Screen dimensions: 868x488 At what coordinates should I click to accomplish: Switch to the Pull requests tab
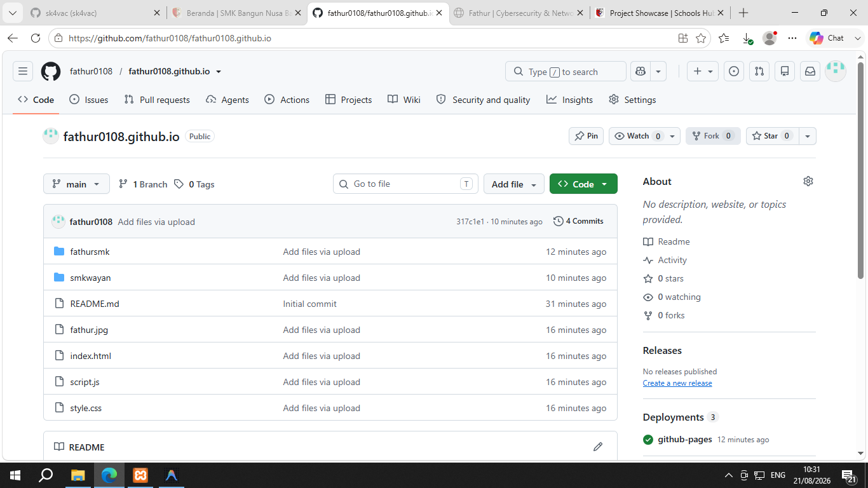click(157, 100)
